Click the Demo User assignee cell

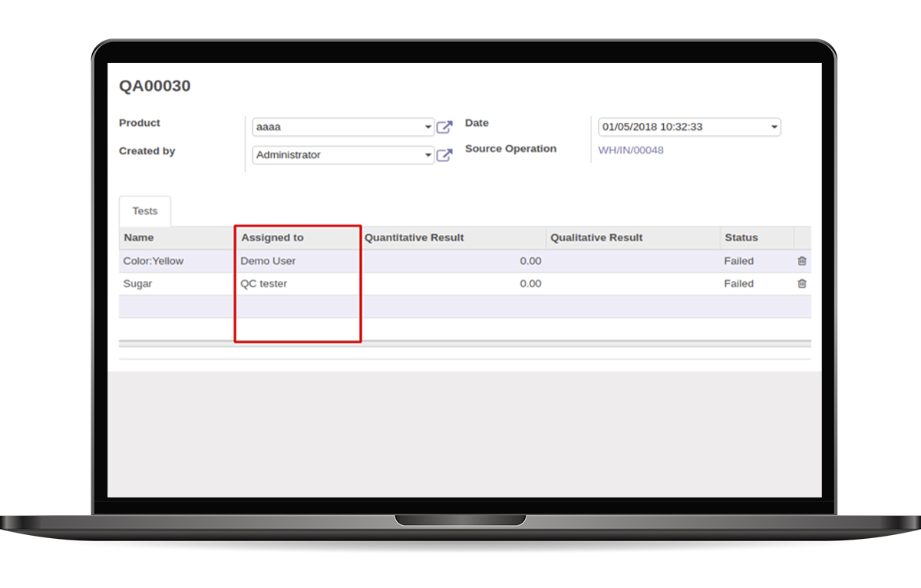coord(298,261)
